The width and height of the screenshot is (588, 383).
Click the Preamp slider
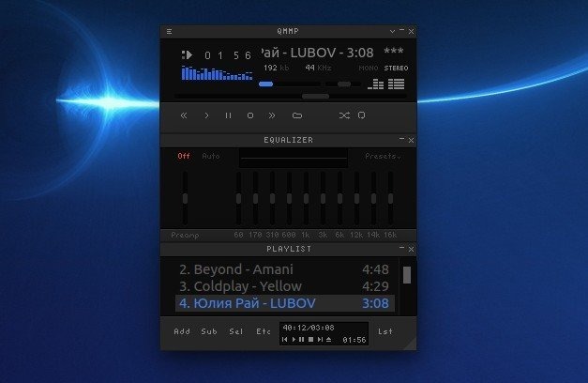pos(185,198)
